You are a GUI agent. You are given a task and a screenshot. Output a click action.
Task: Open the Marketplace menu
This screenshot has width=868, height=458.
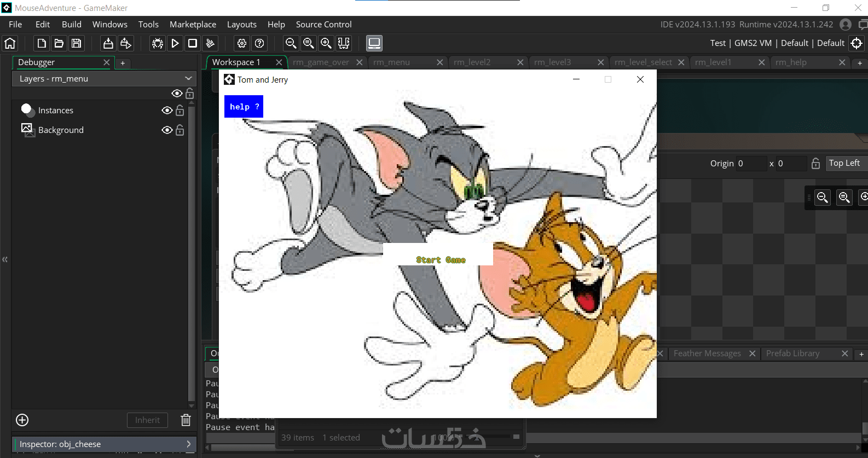193,25
